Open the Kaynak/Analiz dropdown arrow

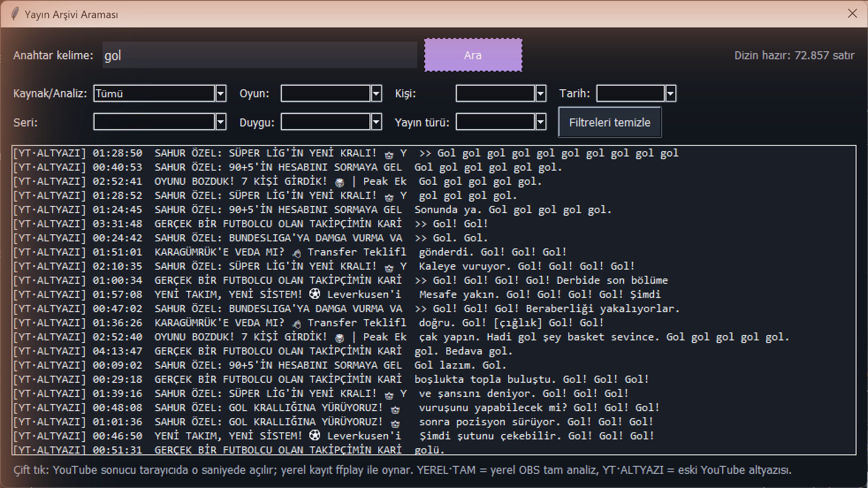point(221,94)
